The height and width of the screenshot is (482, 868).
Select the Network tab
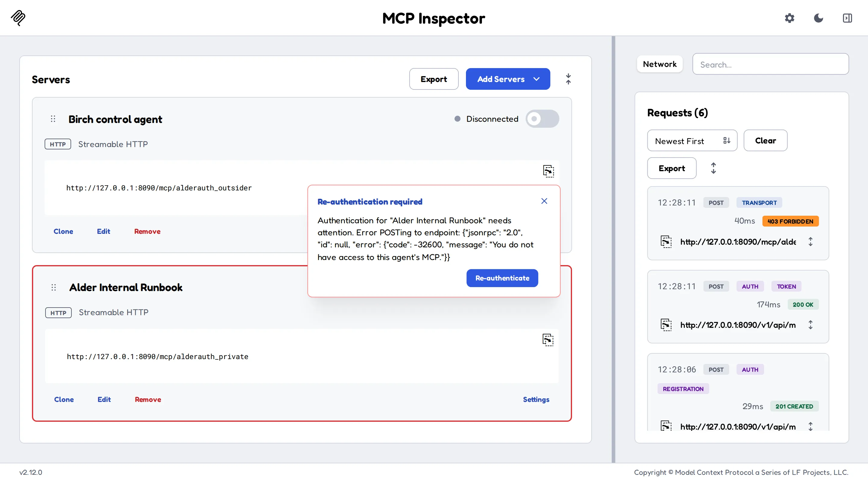pyautogui.click(x=659, y=64)
